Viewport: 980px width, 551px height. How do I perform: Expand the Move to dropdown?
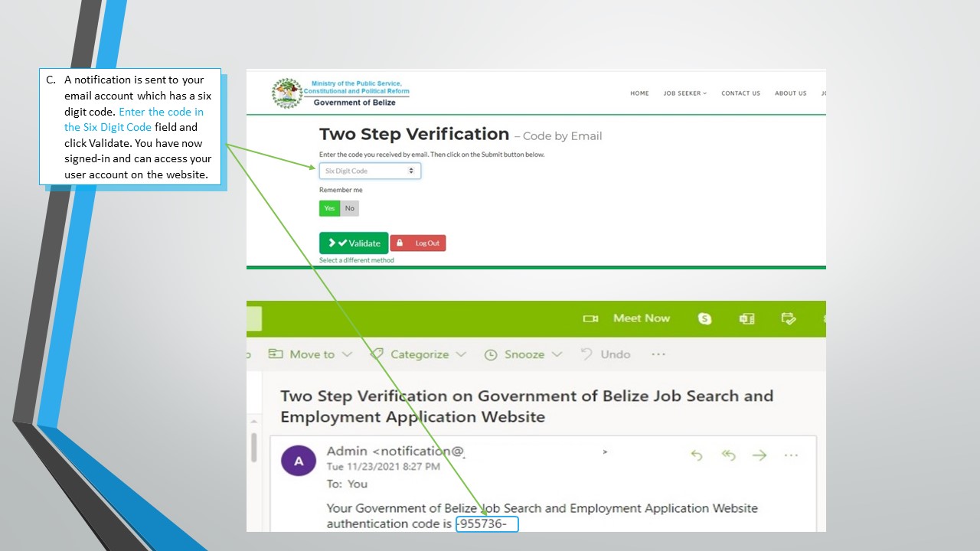pyautogui.click(x=347, y=354)
